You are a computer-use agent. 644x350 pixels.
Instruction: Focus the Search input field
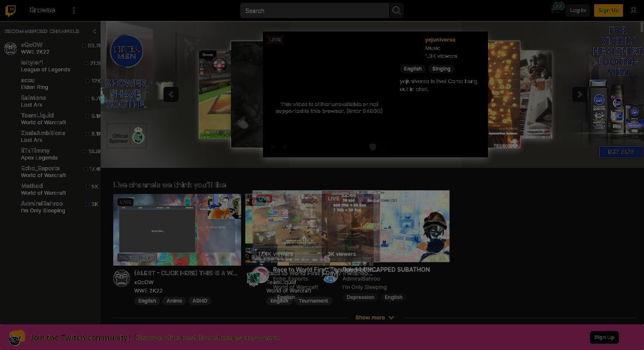click(x=314, y=10)
